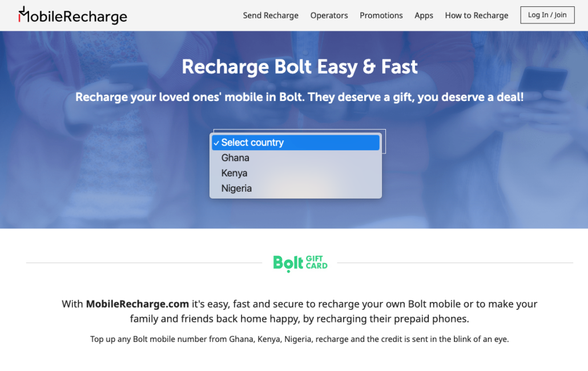Click the green Bolt wordmark
The image size is (588, 371).
pos(288,264)
